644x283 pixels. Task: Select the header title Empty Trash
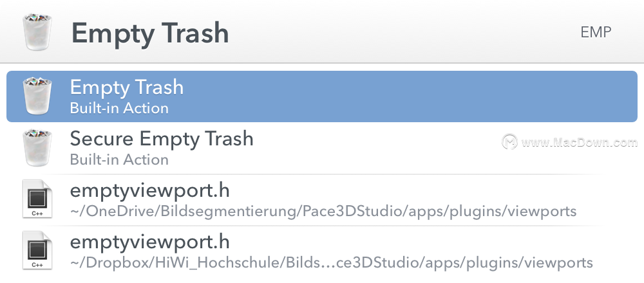click(150, 33)
